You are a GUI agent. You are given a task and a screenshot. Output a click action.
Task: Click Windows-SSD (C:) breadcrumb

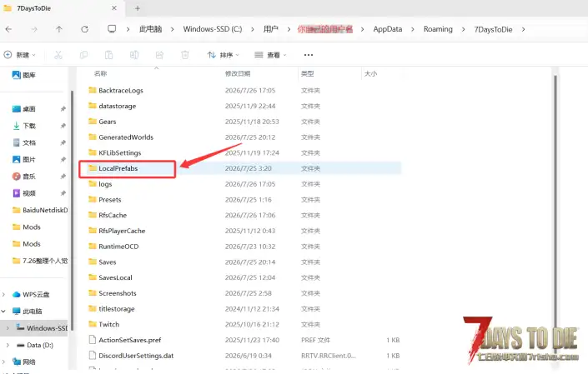click(x=213, y=29)
